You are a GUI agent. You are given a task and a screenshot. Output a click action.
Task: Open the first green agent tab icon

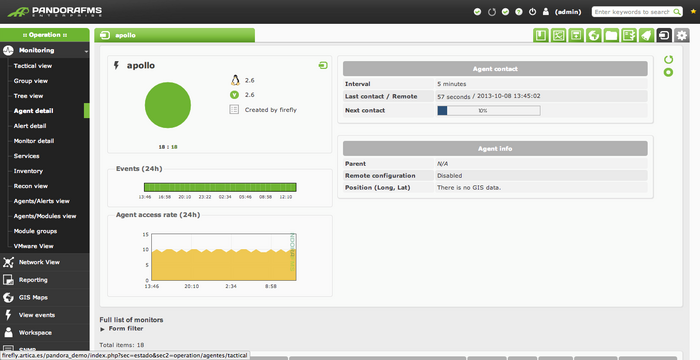[541, 35]
